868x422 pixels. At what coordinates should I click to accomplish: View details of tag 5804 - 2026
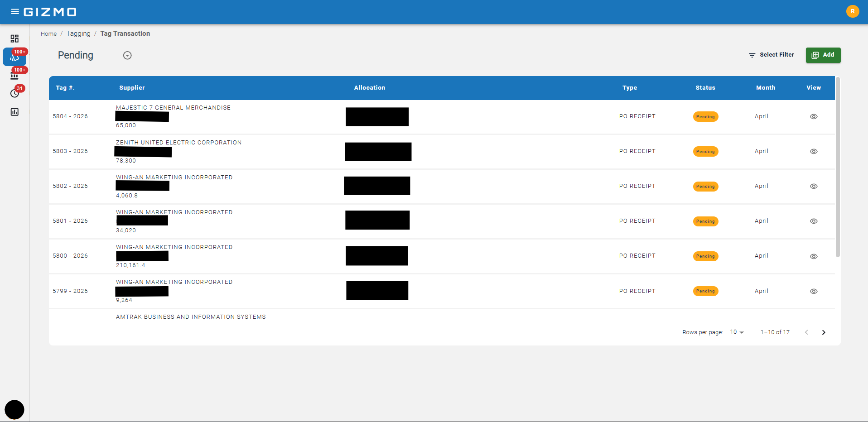814,117
